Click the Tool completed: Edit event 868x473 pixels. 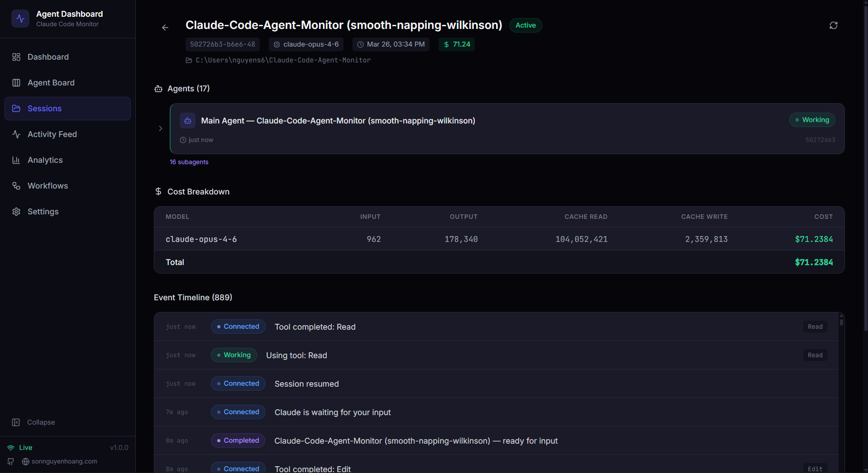pos(312,469)
